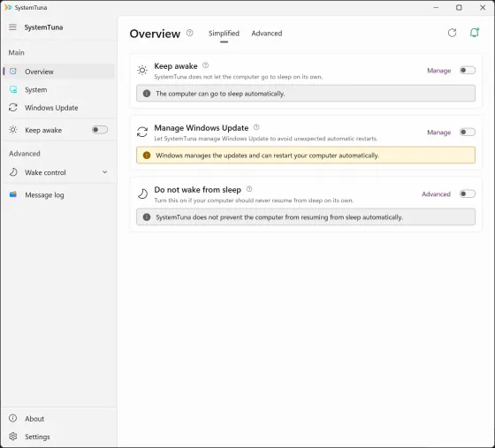Click warning icon in yellow update banner
The image size is (495, 448).
147,156
